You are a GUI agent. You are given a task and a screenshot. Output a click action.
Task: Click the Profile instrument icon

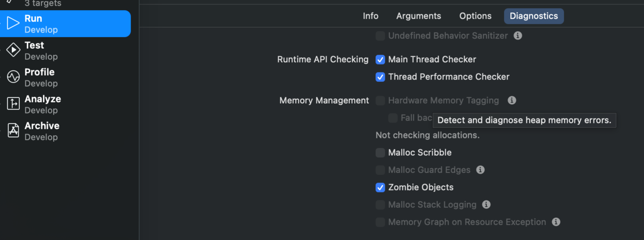point(13,77)
